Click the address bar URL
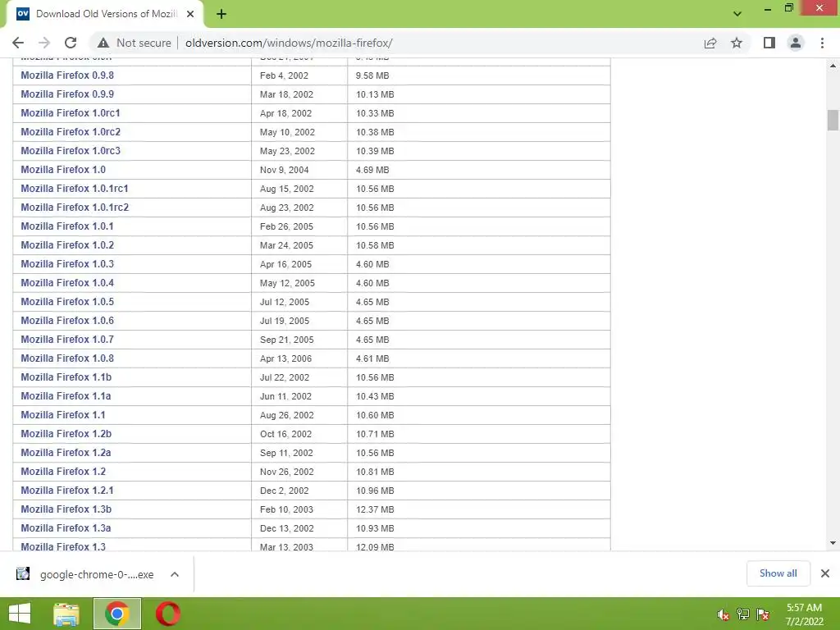The height and width of the screenshot is (630, 840). [289, 43]
